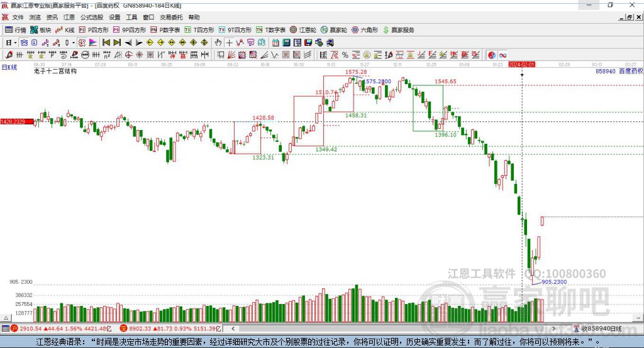Image resolution: width=644 pixels, height=348 pixels.
Task: Click the black right-arrow step-forward icon
Action: pyautogui.click(x=139, y=43)
